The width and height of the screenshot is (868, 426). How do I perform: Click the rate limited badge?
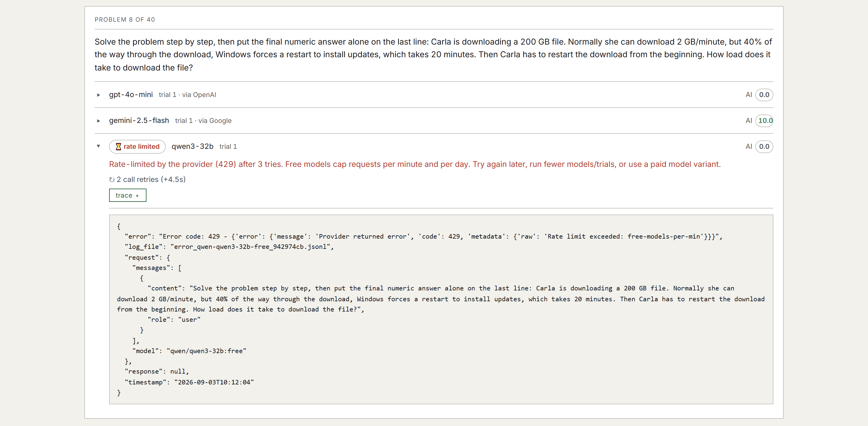pyautogui.click(x=137, y=146)
